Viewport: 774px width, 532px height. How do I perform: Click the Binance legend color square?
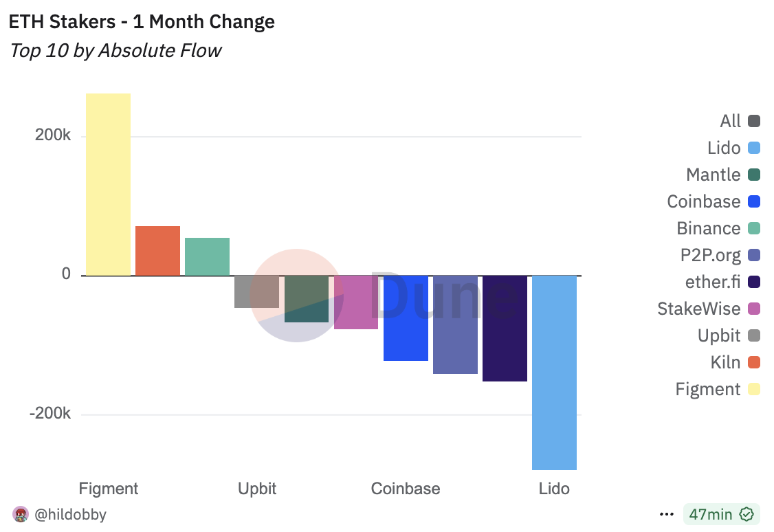(x=754, y=228)
